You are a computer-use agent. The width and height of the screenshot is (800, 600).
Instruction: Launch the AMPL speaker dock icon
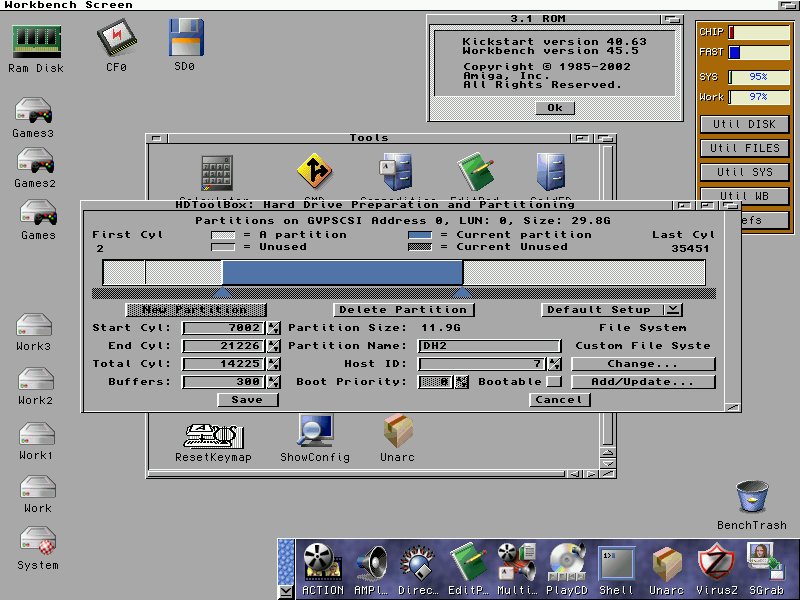pos(371,563)
